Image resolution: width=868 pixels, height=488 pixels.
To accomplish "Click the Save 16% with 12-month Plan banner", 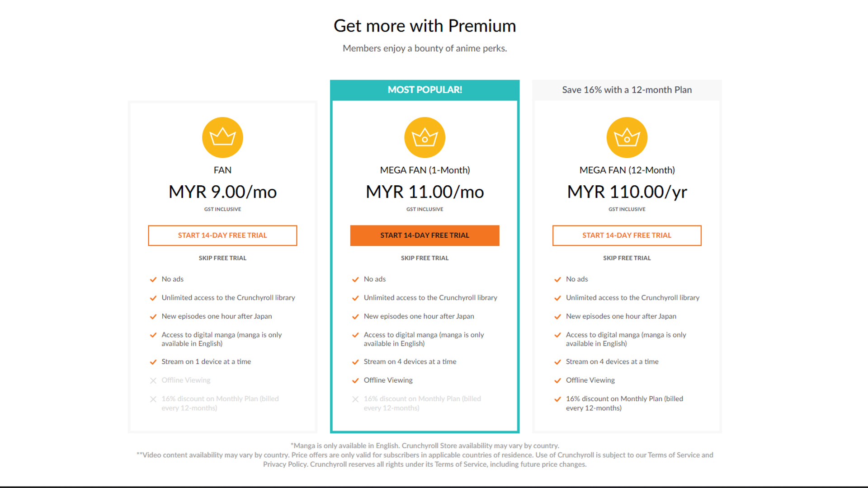I will (x=627, y=90).
